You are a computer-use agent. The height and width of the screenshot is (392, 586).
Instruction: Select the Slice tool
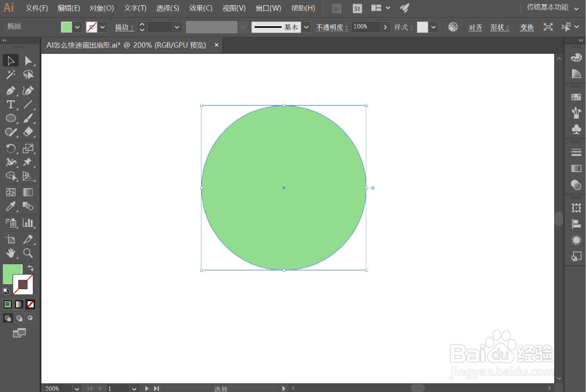[28, 239]
